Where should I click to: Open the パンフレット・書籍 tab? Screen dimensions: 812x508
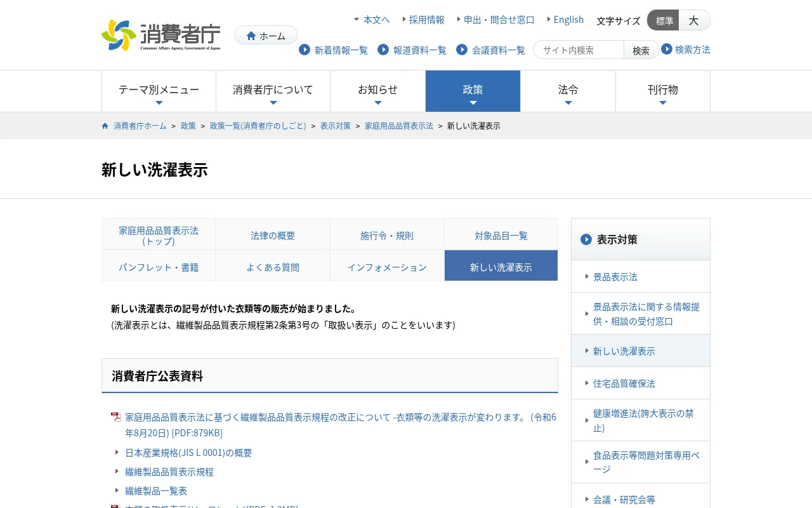159,266
